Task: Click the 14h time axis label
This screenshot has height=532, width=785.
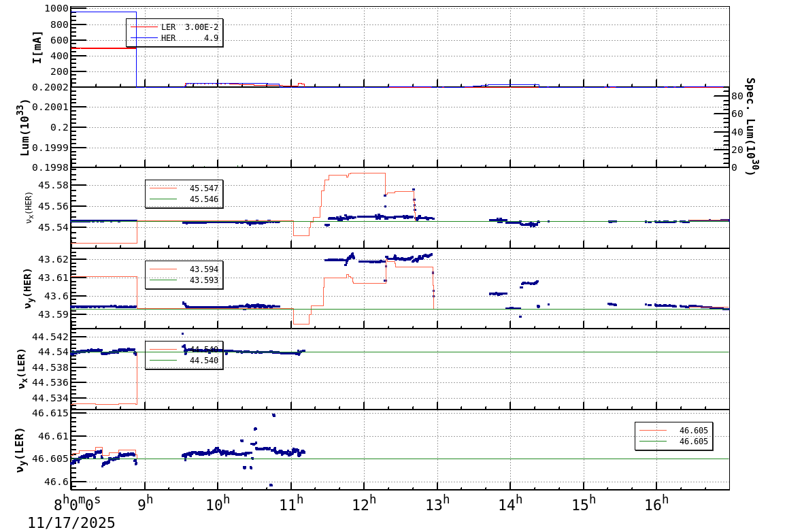Action: tap(511, 504)
